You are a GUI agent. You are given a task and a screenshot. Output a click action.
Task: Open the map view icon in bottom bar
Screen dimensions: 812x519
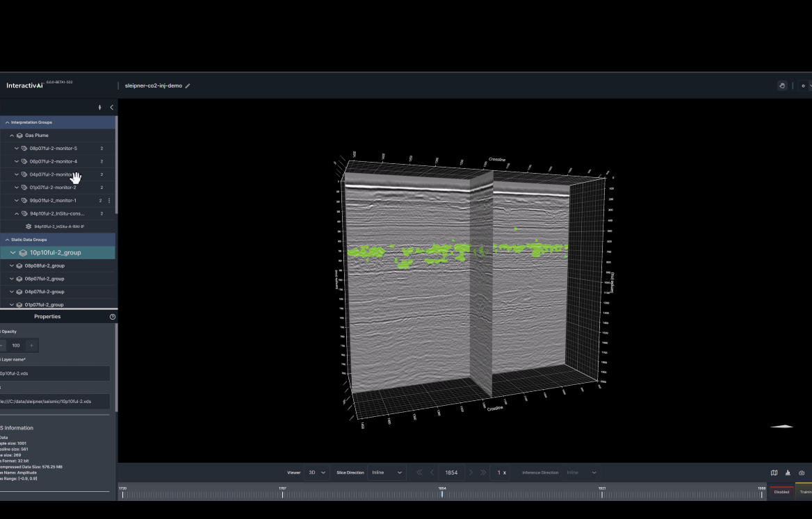pyautogui.click(x=774, y=472)
